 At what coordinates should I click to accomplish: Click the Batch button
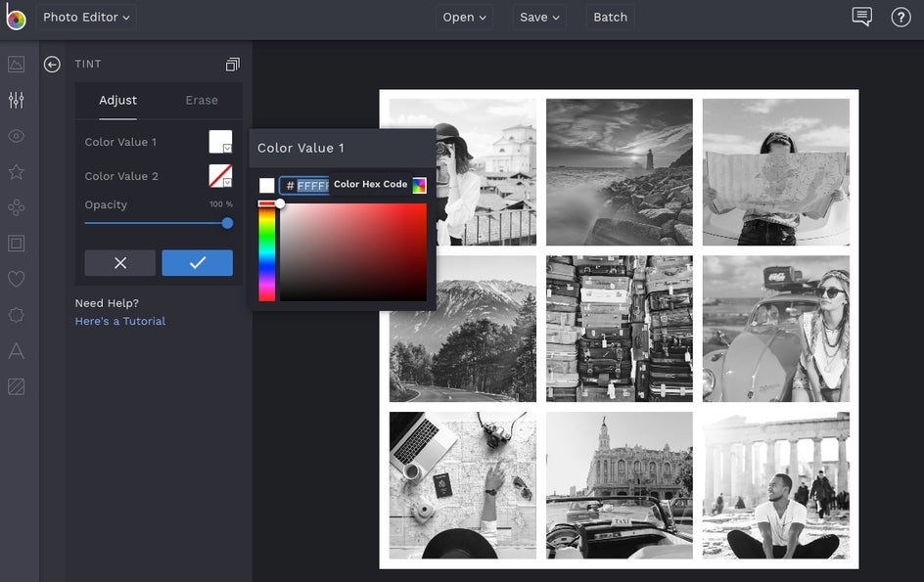tap(610, 17)
